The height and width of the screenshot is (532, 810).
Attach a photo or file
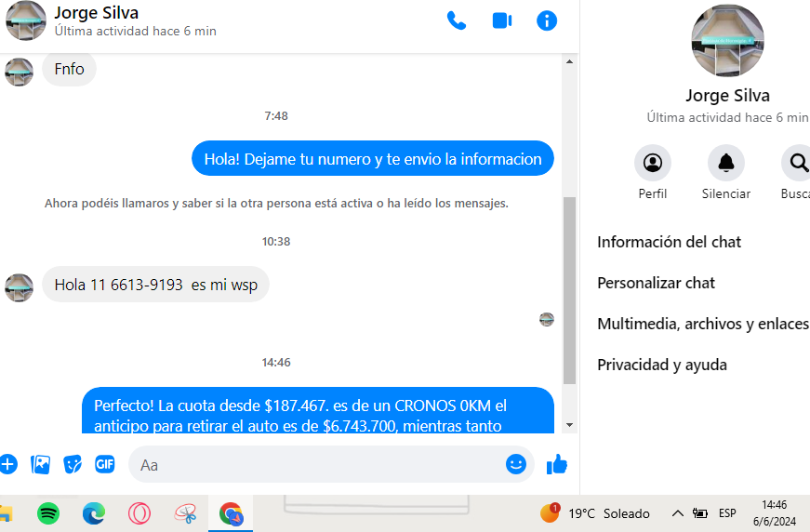pyautogui.click(x=40, y=464)
